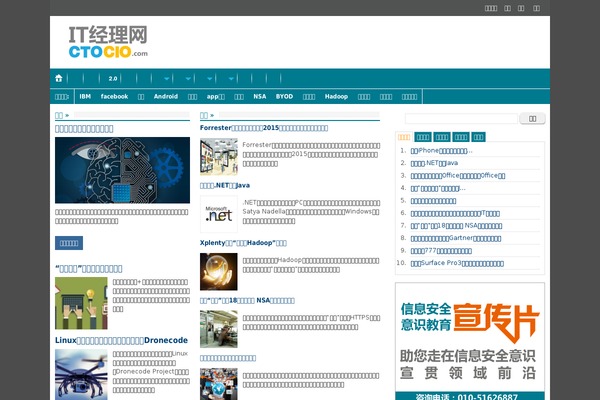600x400 pixels.
Task: Open ranked item 3 mentioning Office
Action: coord(458,176)
